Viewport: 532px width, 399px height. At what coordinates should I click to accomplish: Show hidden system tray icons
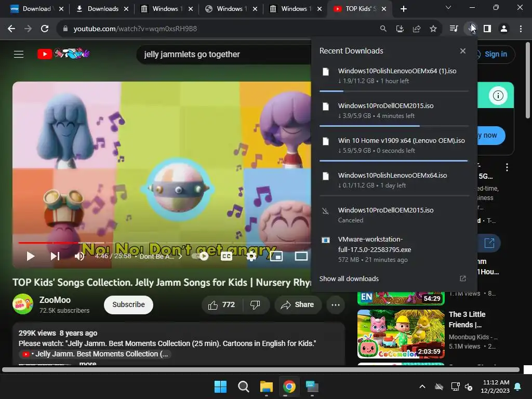tap(422, 387)
